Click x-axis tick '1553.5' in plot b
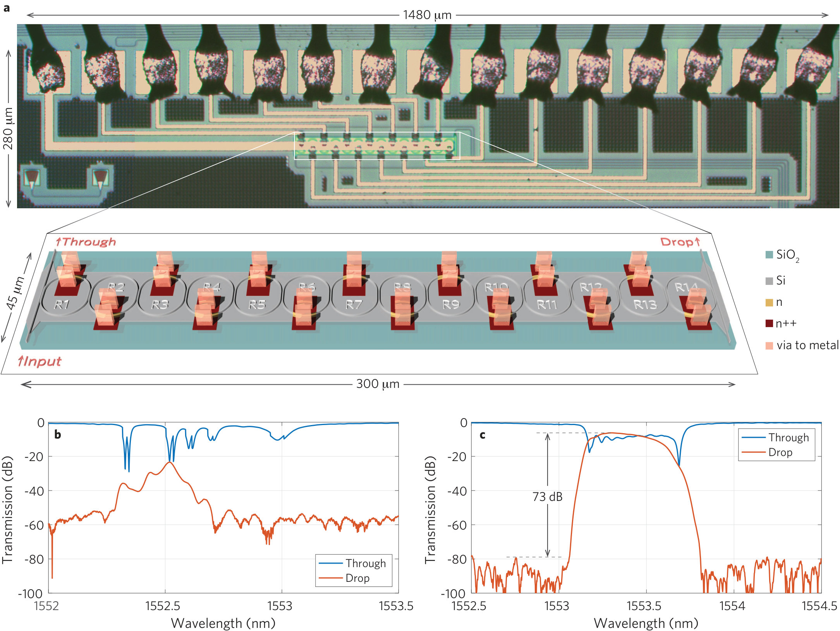The width and height of the screenshot is (840, 631). (x=396, y=605)
